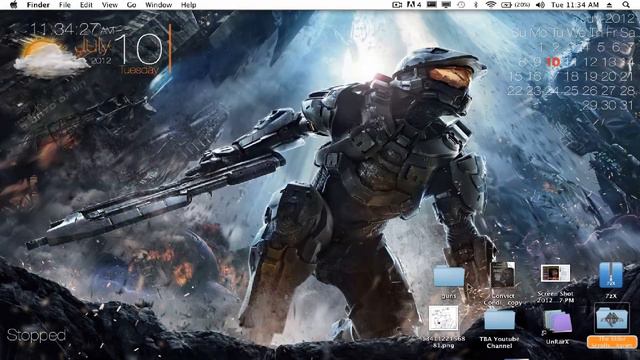
Task: Select the TBA Youtube Channel folder
Action: [499, 320]
